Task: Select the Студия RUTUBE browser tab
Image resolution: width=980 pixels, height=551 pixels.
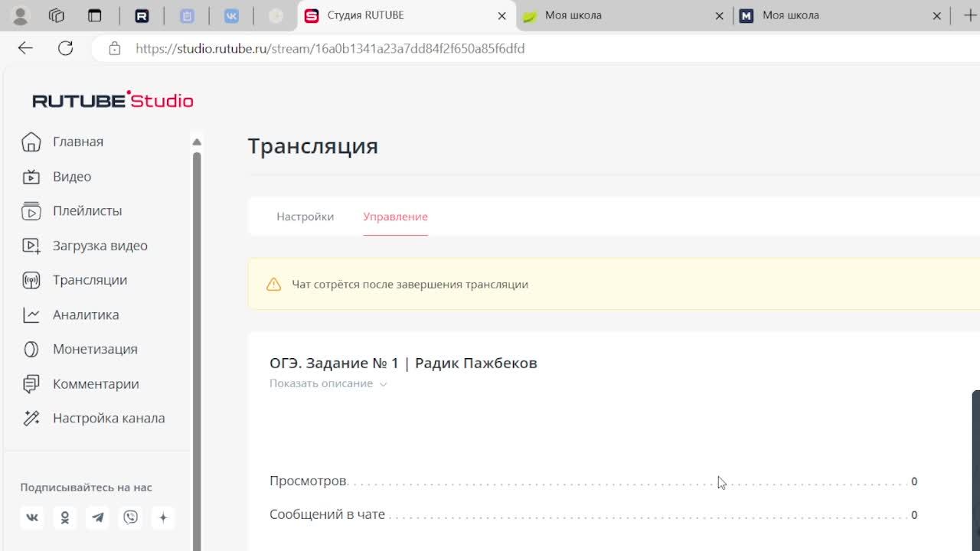Action: pos(406,15)
